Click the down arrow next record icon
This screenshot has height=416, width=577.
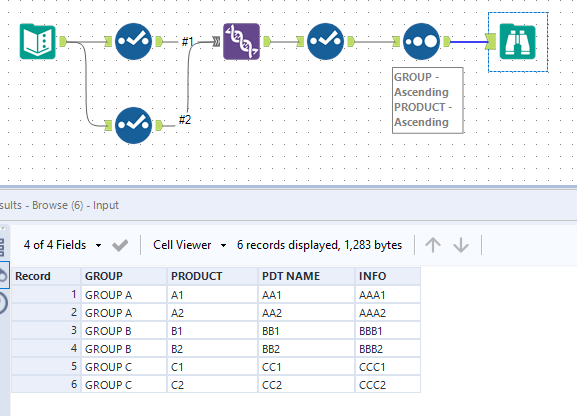click(x=461, y=245)
